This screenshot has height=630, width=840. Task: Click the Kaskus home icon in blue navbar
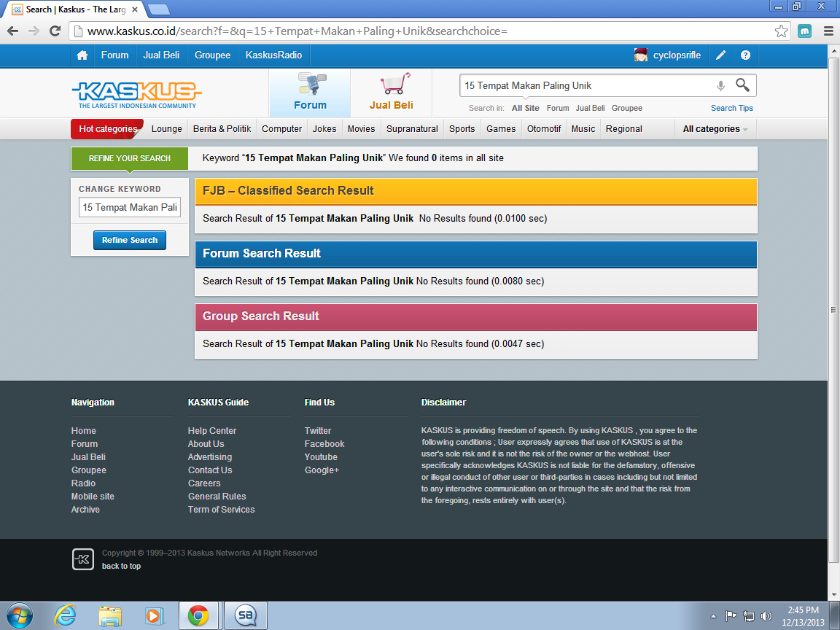(x=82, y=55)
